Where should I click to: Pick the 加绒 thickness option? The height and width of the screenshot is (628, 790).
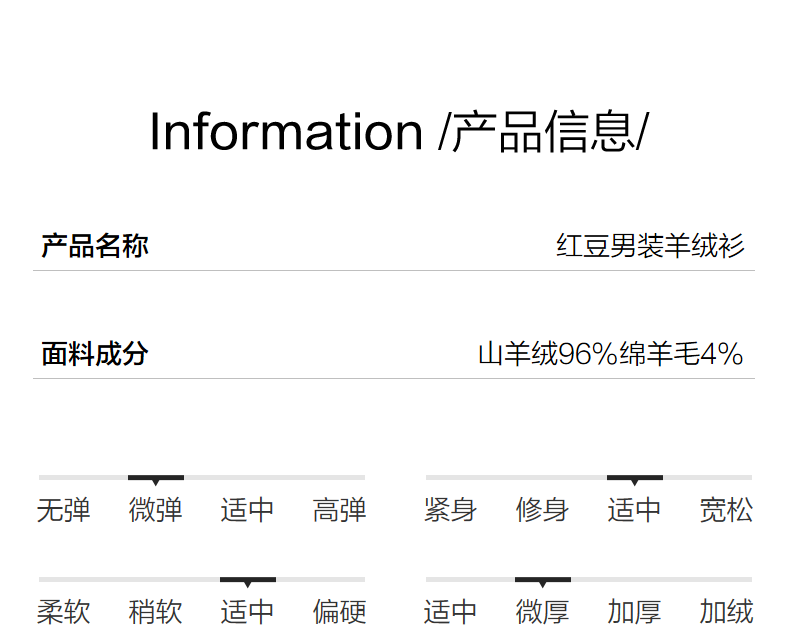726,612
